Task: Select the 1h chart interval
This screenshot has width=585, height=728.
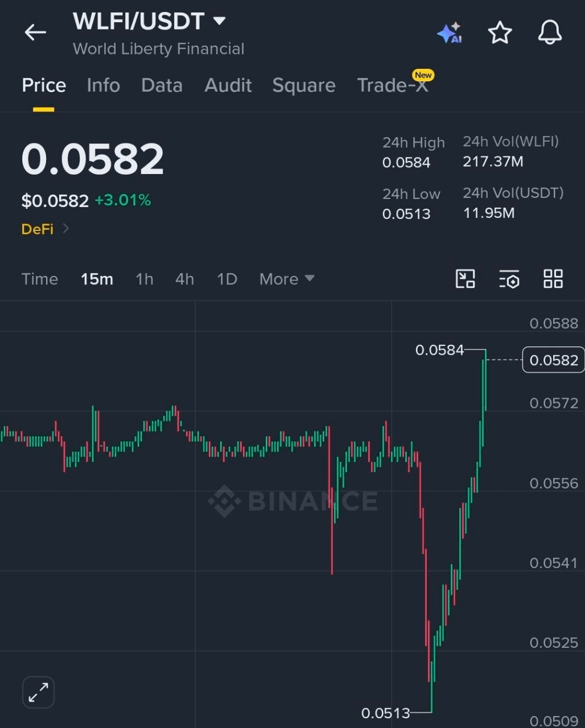Action: click(x=145, y=279)
